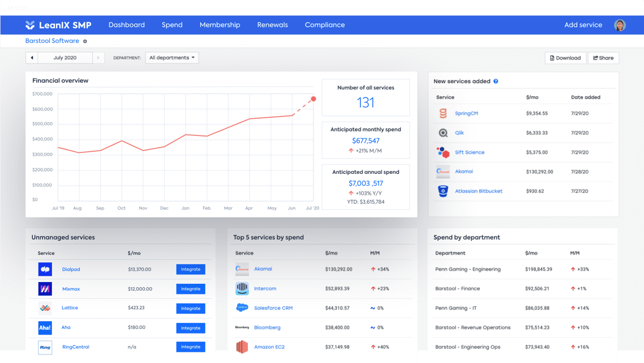Click the Atlassian Bitbucket bucket icon

[443, 191]
